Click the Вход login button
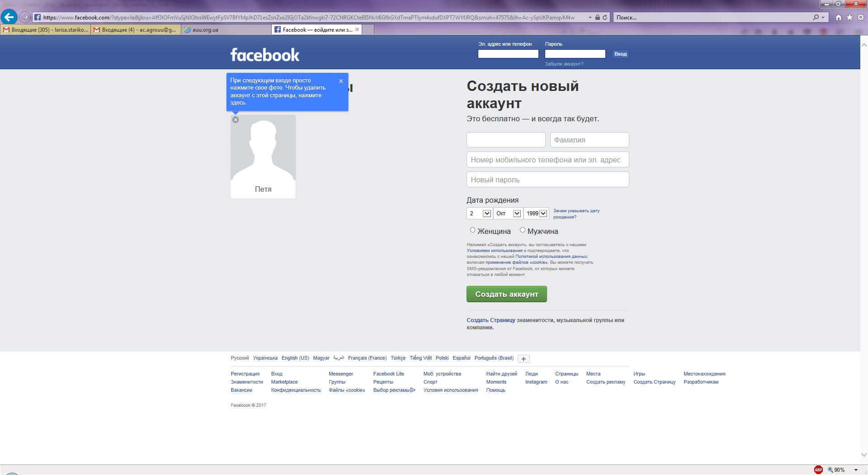This screenshot has width=868, height=475. coord(620,54)
